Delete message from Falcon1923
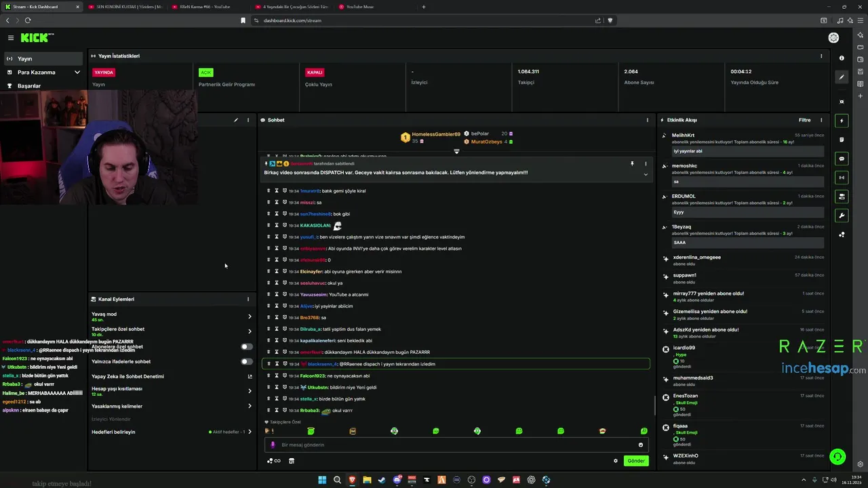 (269, 375)
